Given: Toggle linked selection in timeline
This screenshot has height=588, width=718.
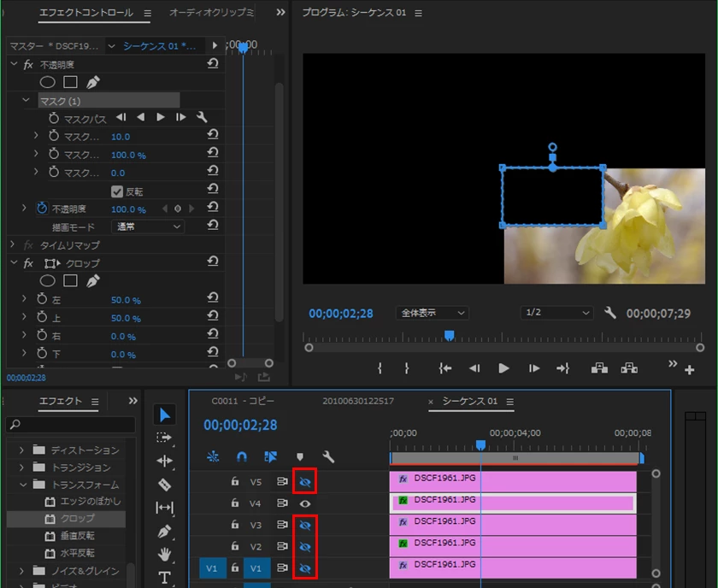Looking at the screenshot, I should pos(271,456).
